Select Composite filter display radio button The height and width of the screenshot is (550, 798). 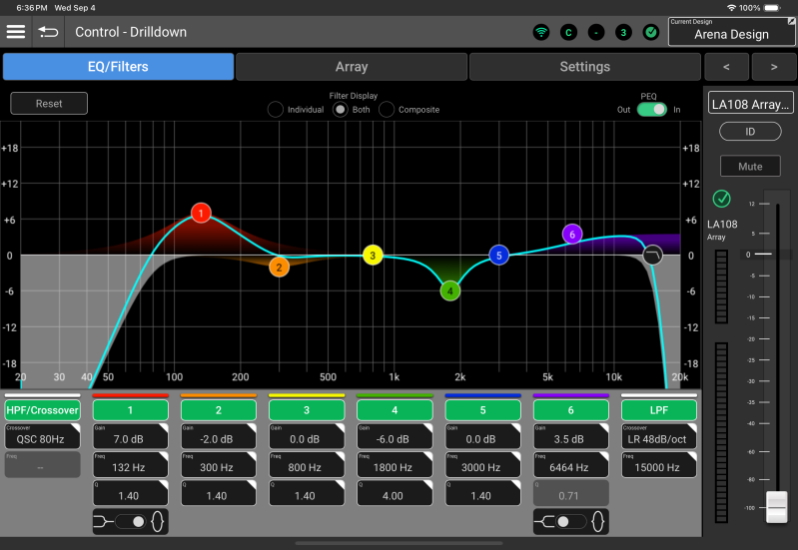point(386,109)
